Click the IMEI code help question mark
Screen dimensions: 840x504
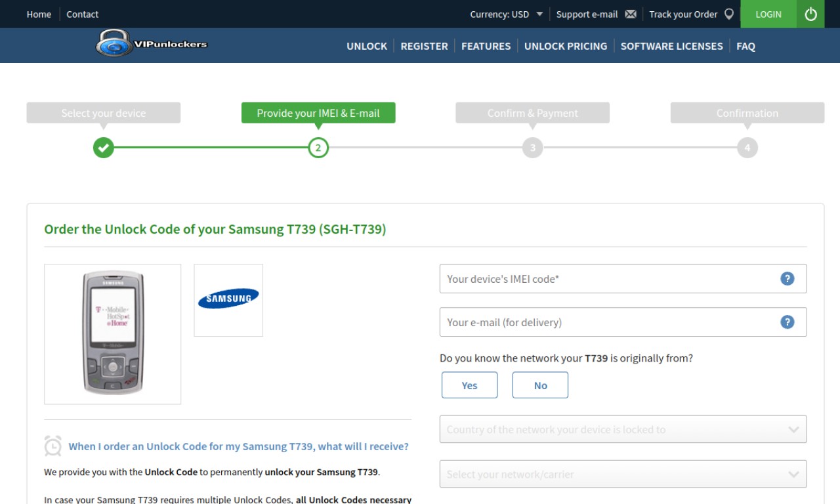coord(787,278)
